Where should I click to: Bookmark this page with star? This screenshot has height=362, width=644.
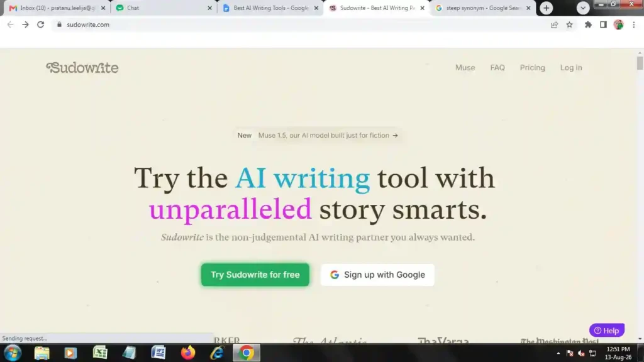pos(570,25)
